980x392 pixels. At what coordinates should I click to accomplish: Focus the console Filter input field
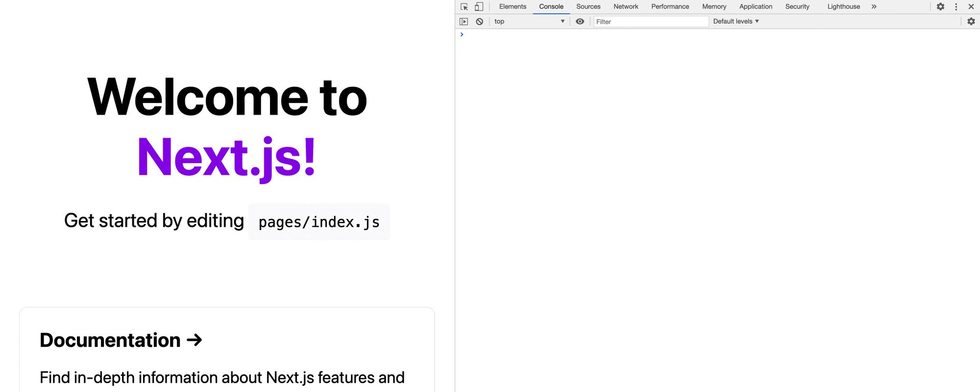tap(651, 22)
